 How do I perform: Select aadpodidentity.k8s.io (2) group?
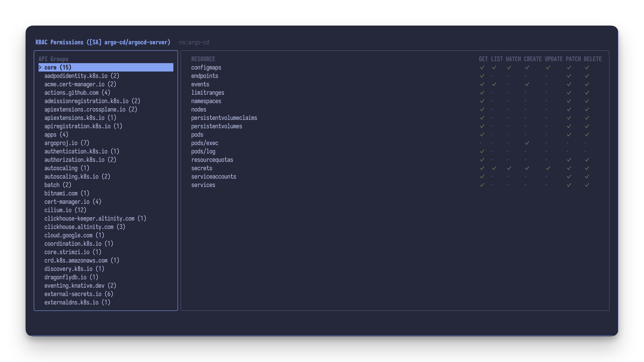click(x=82, y=76)
